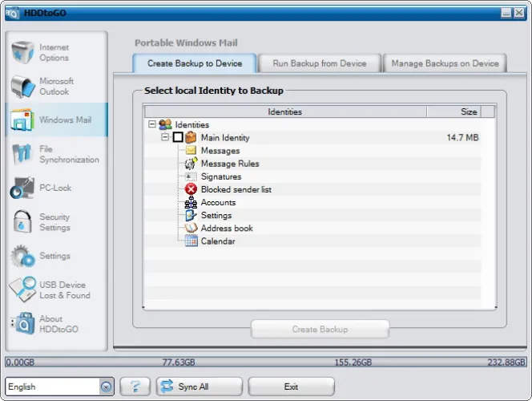Click the Messages envelope icon

(x=191, y=150)
